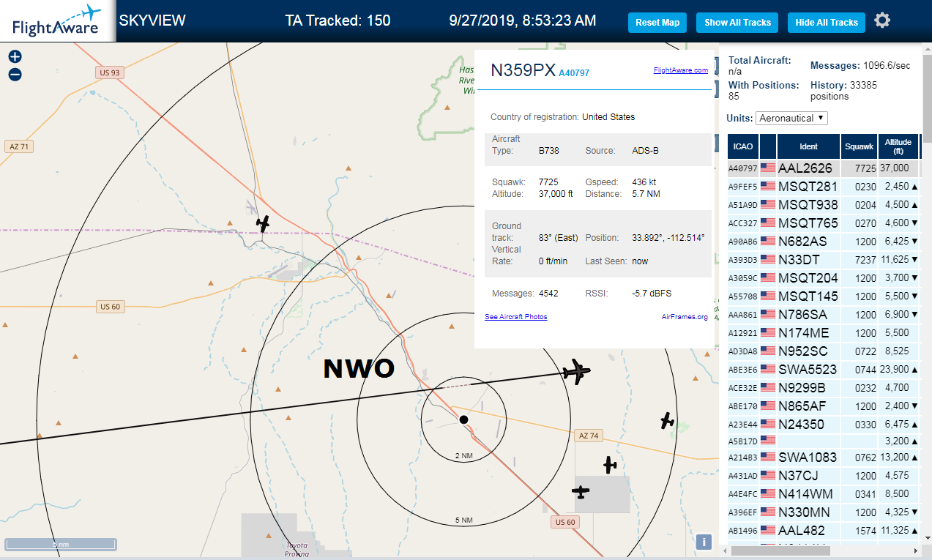Click the US flag in SWA5523 row
The image size is (932, 560).
[x=768, y=370]
